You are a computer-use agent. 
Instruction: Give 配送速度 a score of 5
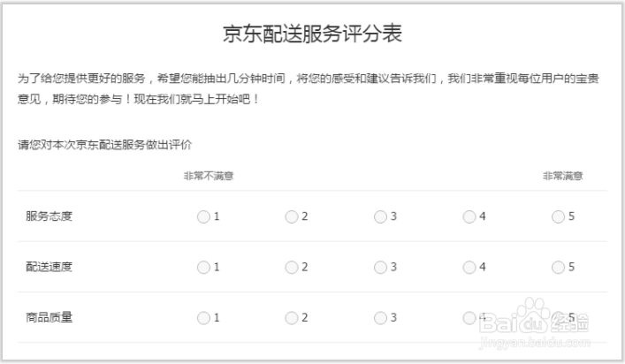pos(558,267)
